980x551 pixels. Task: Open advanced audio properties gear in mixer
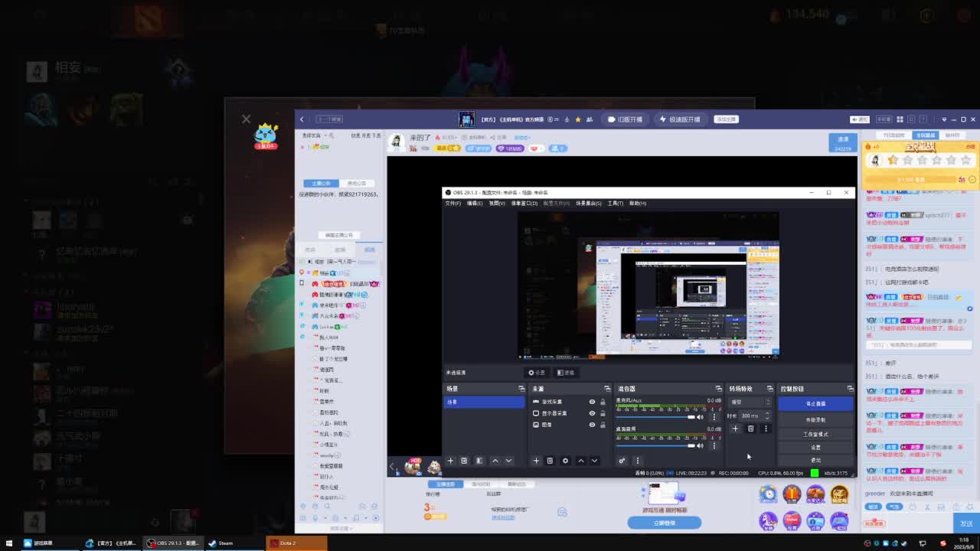click(x=622, y=461)
